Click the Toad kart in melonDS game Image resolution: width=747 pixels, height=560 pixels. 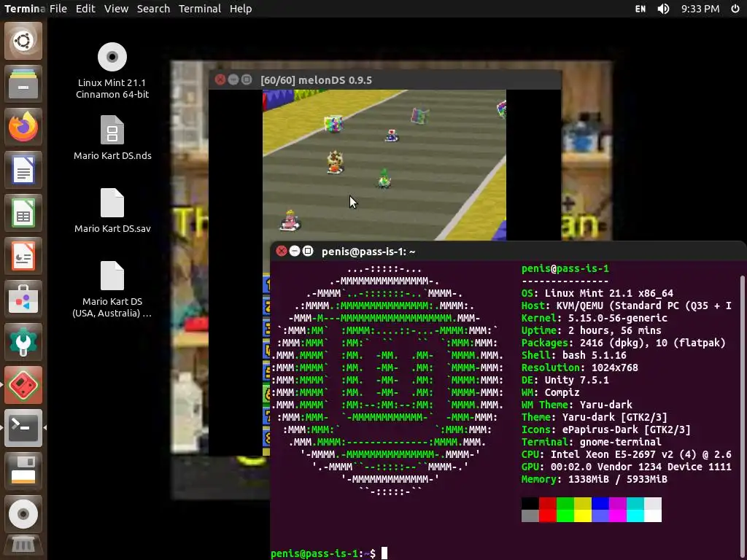[392, 136]
